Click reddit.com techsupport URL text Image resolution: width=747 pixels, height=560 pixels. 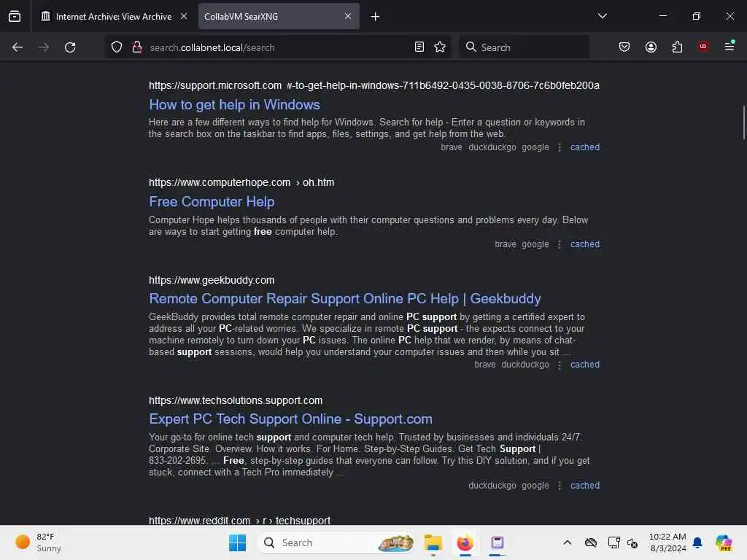pyautogui.click(x=239, y=520)
